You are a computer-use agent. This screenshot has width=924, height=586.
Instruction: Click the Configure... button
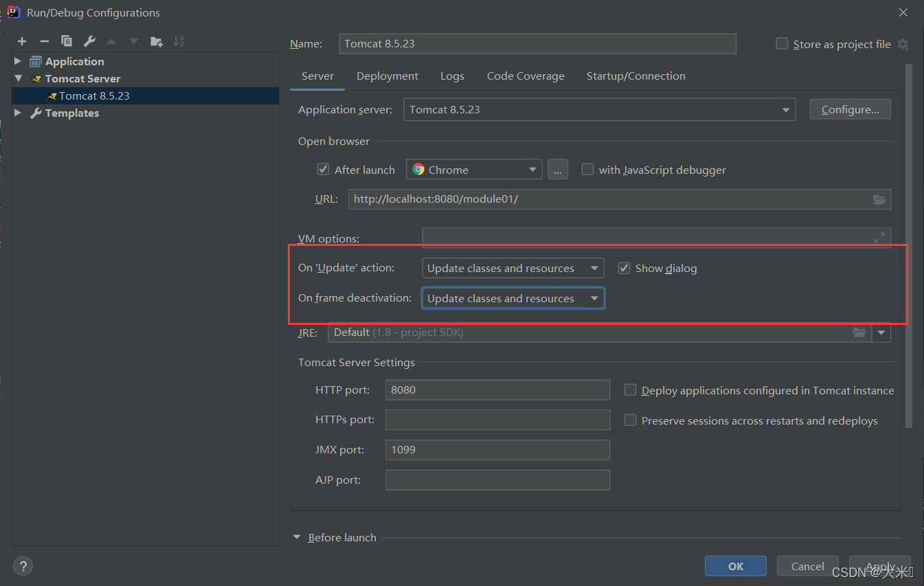pyautogui.click(x=850, y=109)
